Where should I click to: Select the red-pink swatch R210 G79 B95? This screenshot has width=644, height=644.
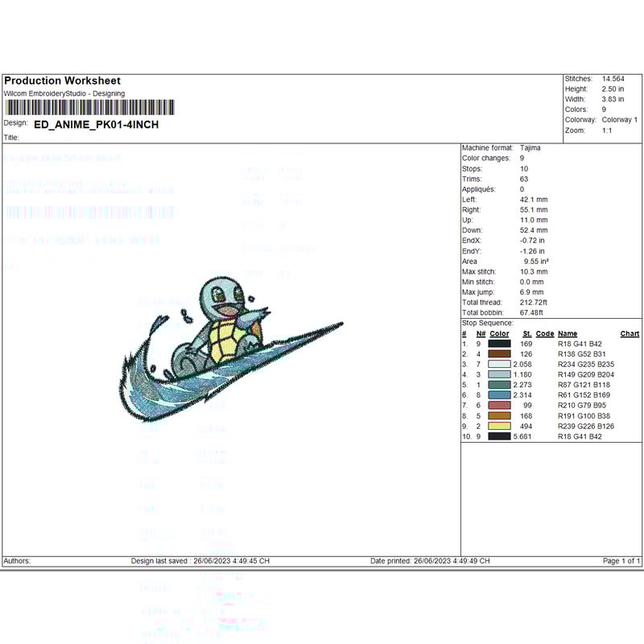coord(499,406)
